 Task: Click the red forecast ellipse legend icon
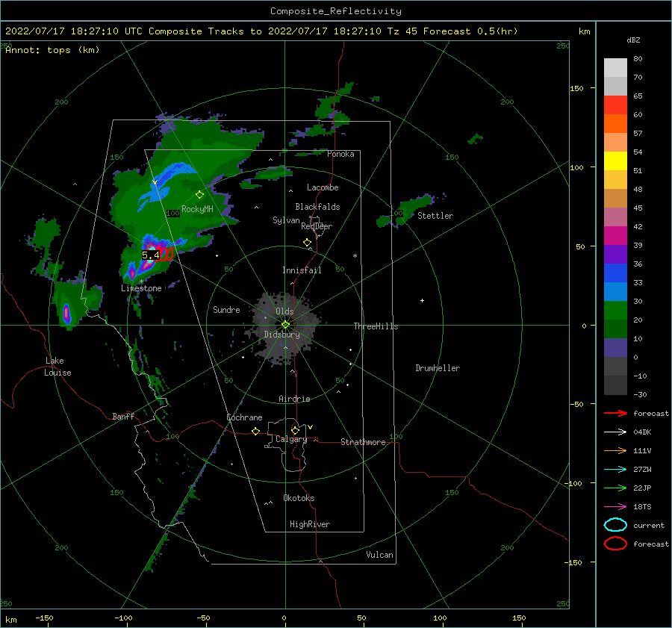[x=615, y=544]
